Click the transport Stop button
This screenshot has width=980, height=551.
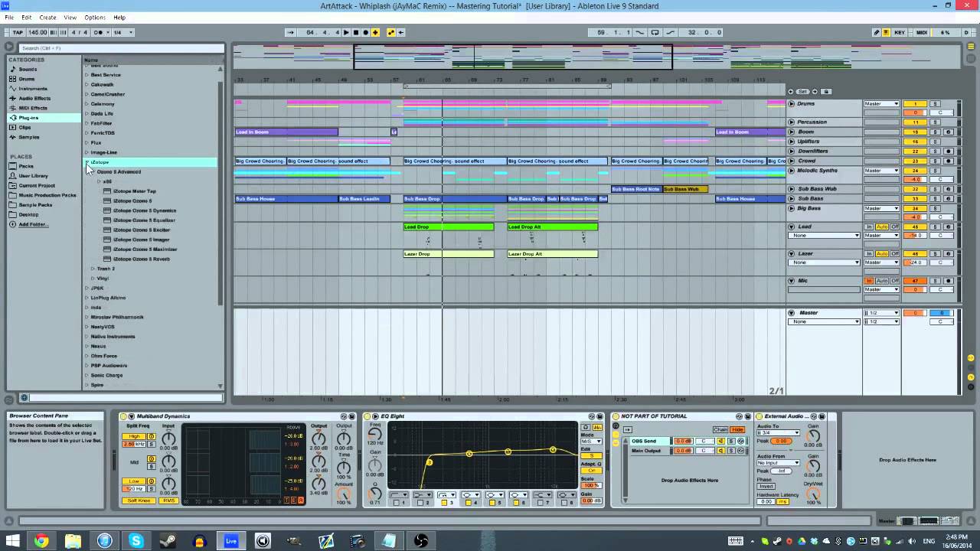pyautogui.click(x=355, y=32)
